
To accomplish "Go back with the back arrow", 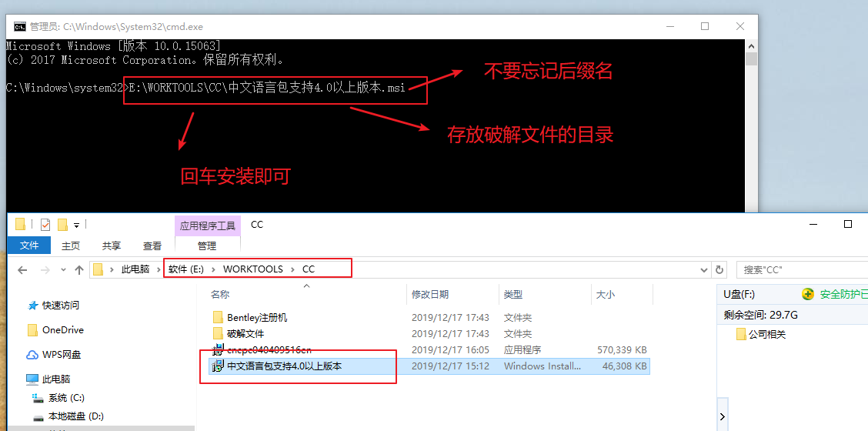I will click(22, 270).
